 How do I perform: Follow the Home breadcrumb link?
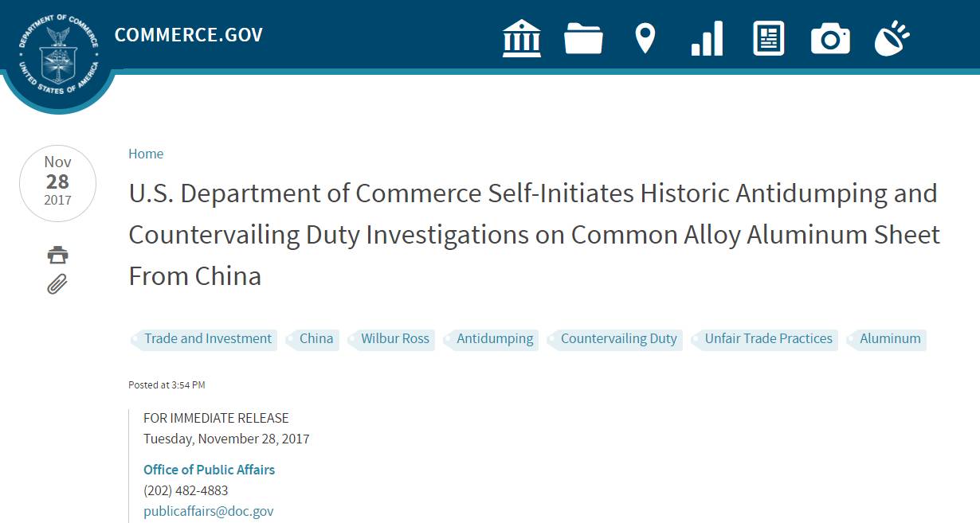pos(146,154)
